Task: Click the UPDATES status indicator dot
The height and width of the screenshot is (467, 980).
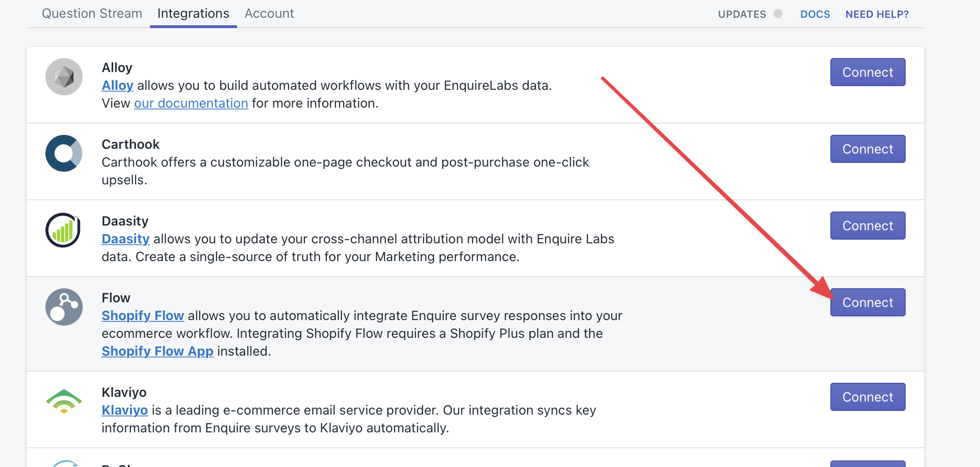Action: click(x=778, y=14)
